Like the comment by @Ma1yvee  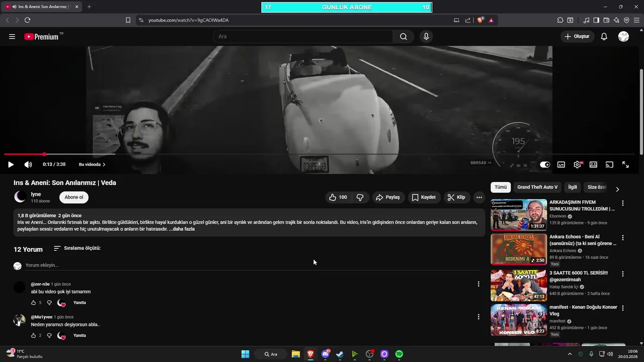click(x=34, y=335)
